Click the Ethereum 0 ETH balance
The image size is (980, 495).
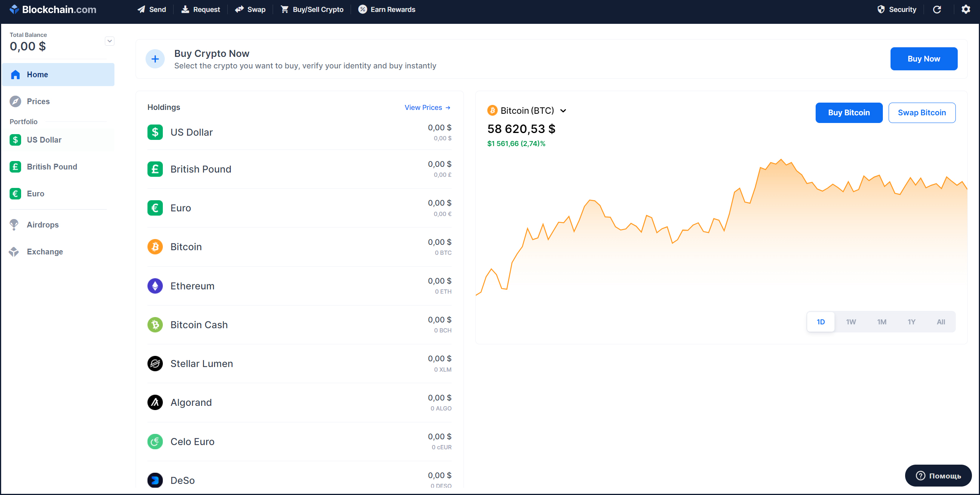(x=443, y=292)
